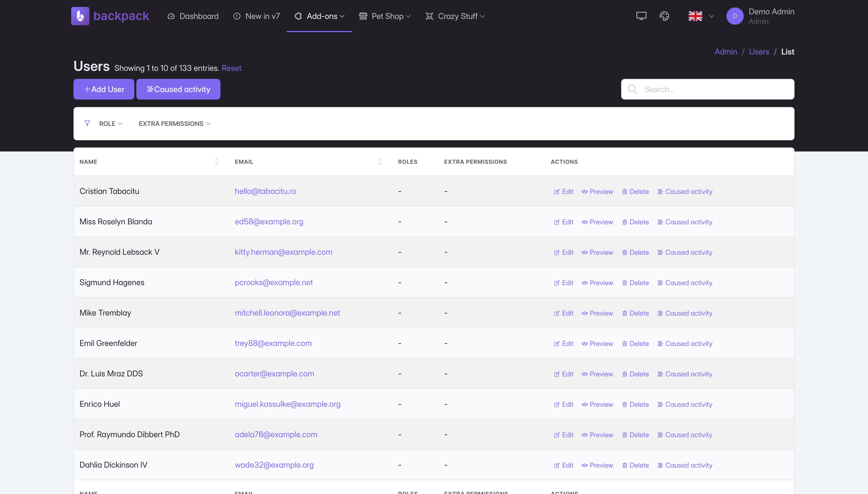Delete Dr. Luis Mraz DDS entry

(635, 374)
